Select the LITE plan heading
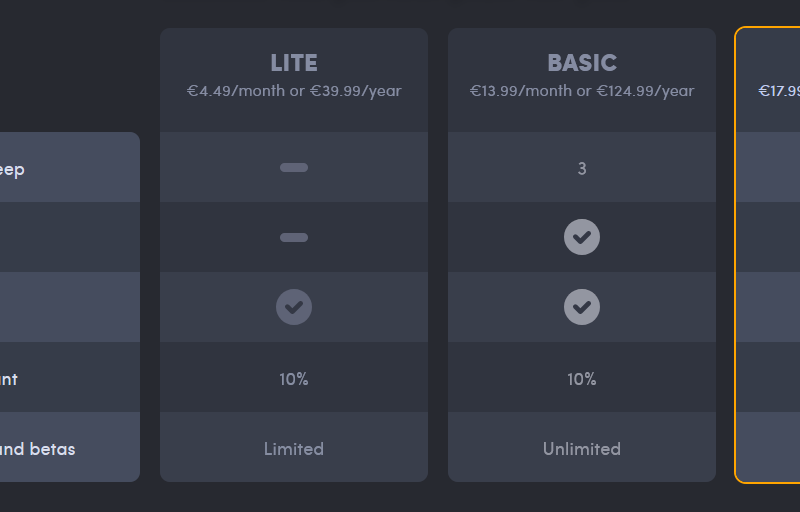 (x=294, y=63)
